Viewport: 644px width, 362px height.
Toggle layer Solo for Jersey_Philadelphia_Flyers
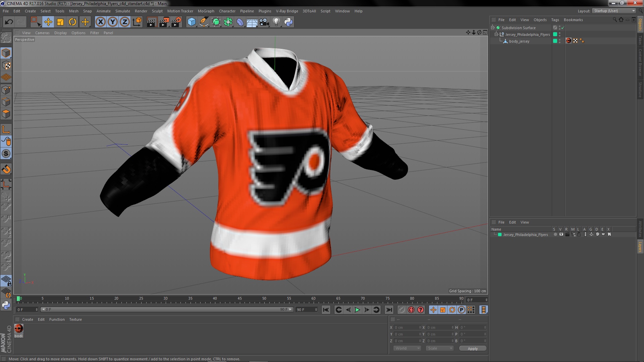(x=555, y=235)
